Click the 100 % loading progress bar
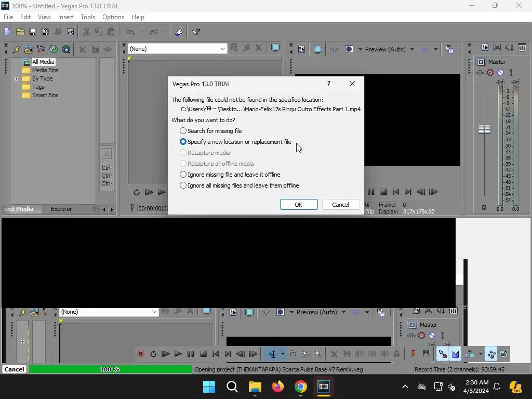This screenshot has height=399, width=532. click(110, 369)
